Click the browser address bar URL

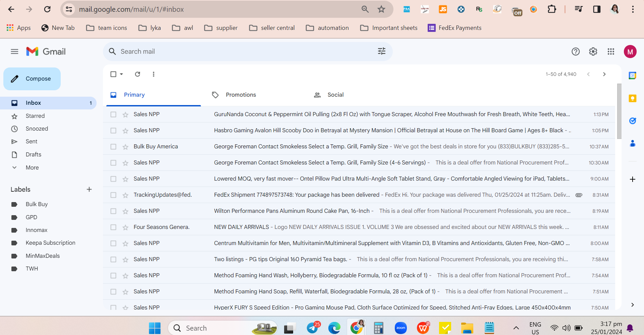[x=131, y=9]
